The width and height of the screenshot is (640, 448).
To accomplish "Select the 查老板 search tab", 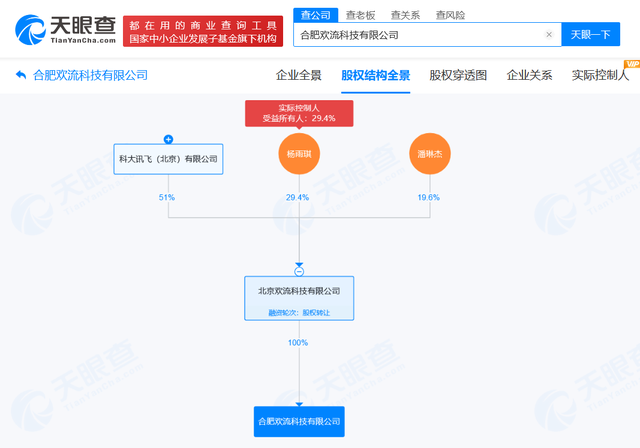I will [360, 15].
